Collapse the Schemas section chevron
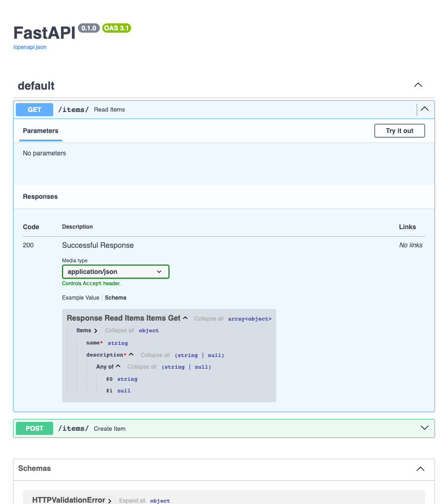This screenshot has width=448, height=504. (x=420, y=469)
